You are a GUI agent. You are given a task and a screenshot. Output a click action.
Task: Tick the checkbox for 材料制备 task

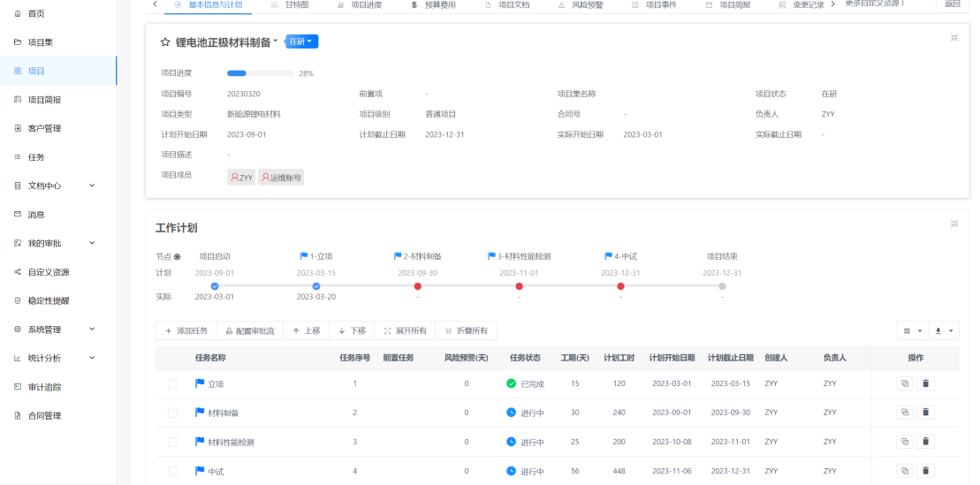pos(172,413)
